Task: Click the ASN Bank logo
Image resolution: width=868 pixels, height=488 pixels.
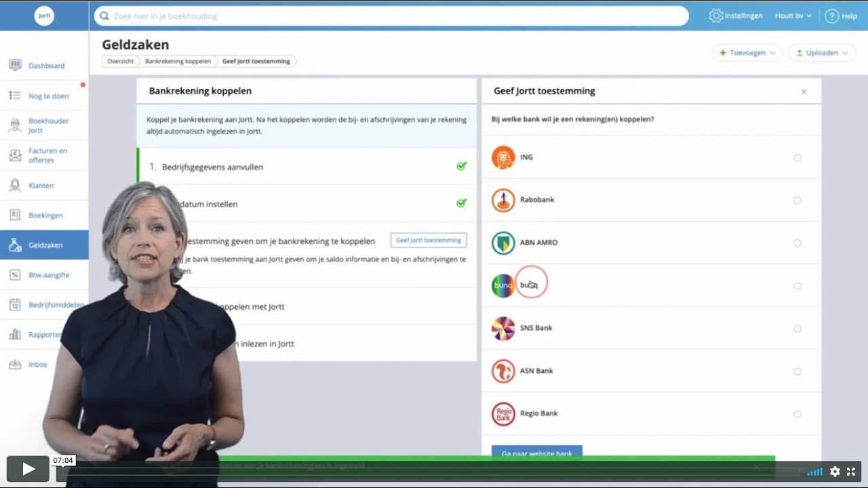Action: pos(503,371)
